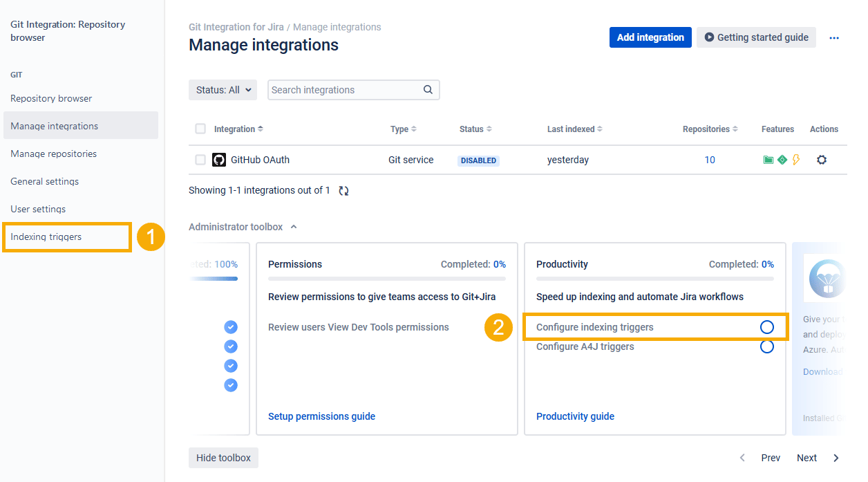Click the green diamond feature icon
The height and width of the screenshot is (482, 868).
[782, 160]
